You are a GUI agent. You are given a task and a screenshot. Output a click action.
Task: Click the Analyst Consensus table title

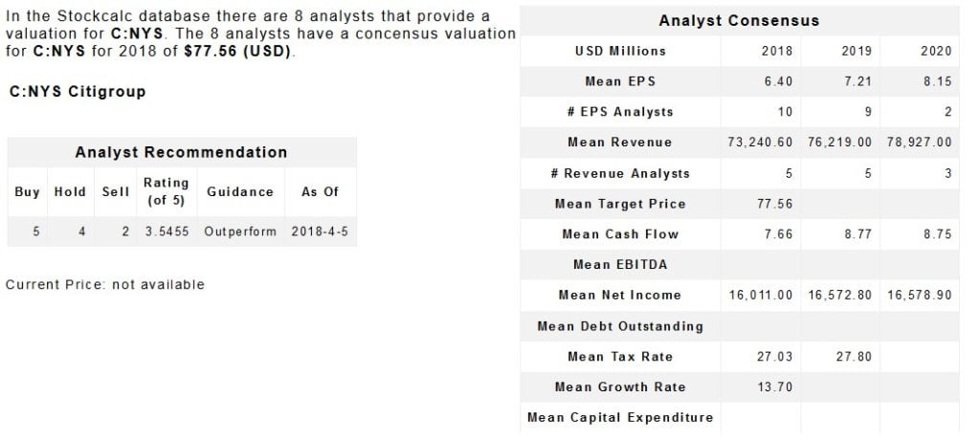739,21
